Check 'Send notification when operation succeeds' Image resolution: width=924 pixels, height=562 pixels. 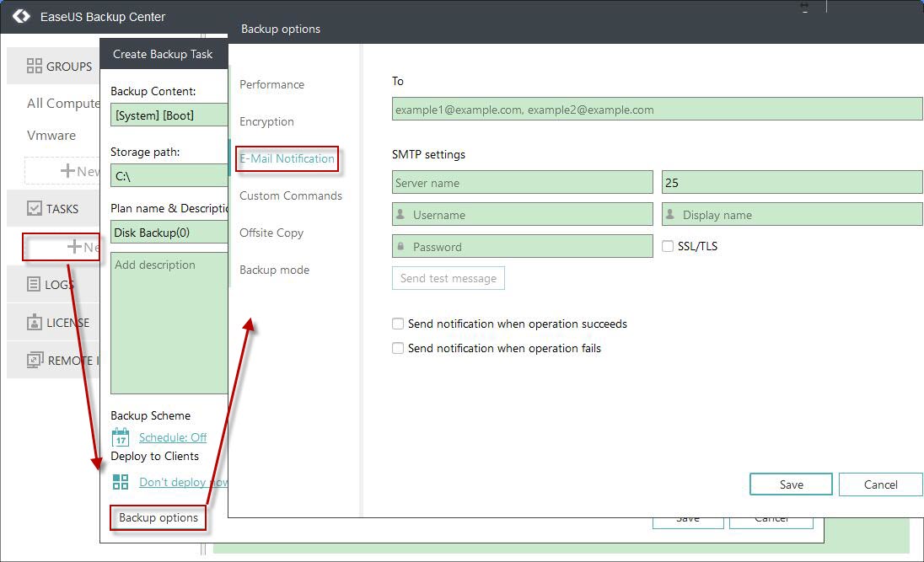click(x=397, y=324)
